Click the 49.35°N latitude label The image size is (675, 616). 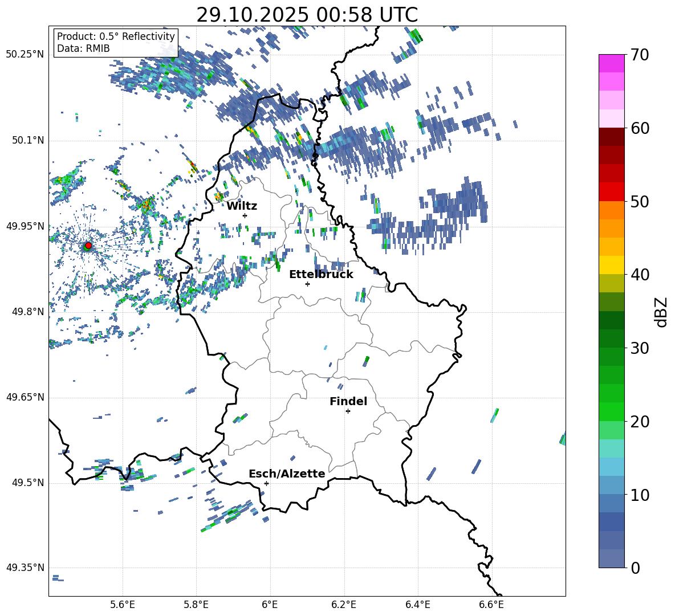tap(25, 568)
